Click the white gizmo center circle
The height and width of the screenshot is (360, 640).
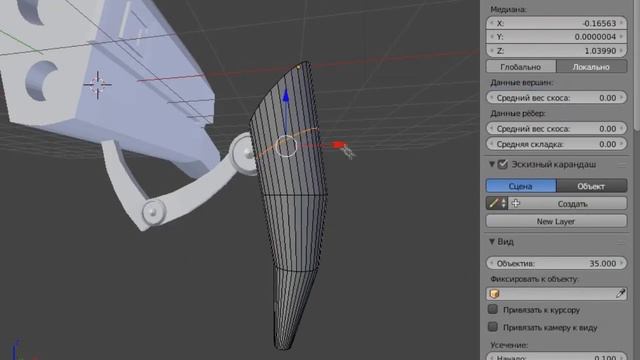(x=286, y=146)
